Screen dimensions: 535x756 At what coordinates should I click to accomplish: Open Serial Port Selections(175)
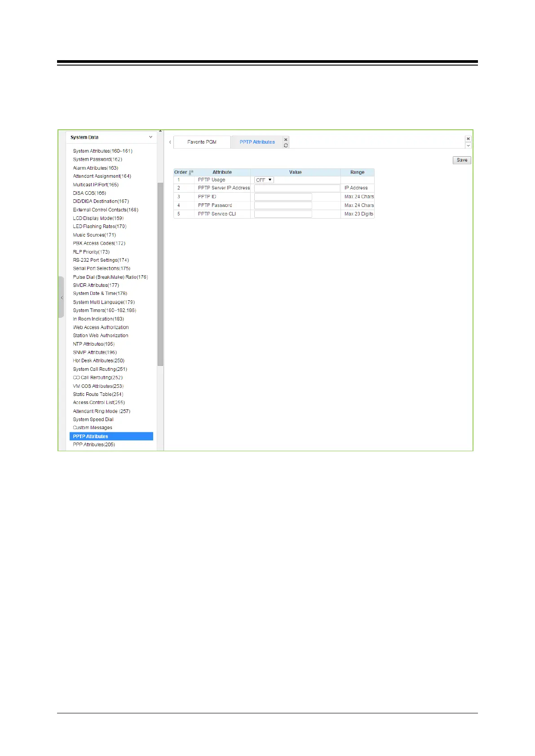tap(102, 268)
